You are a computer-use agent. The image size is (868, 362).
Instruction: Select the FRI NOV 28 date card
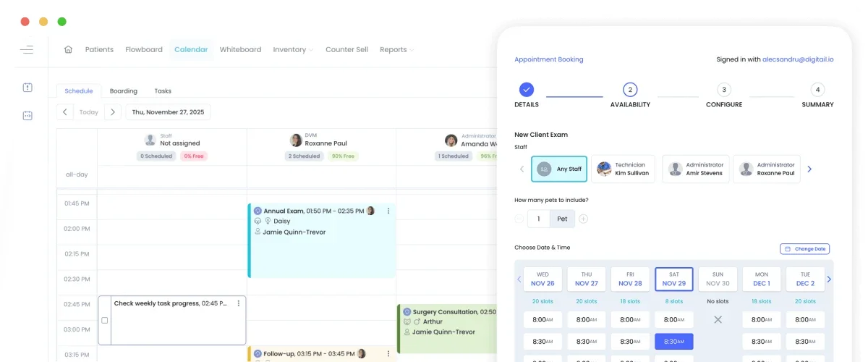630,279
